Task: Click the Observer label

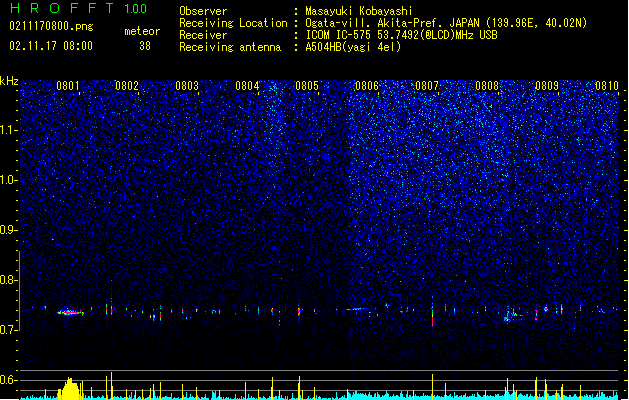Action: (x=203, y=11)
